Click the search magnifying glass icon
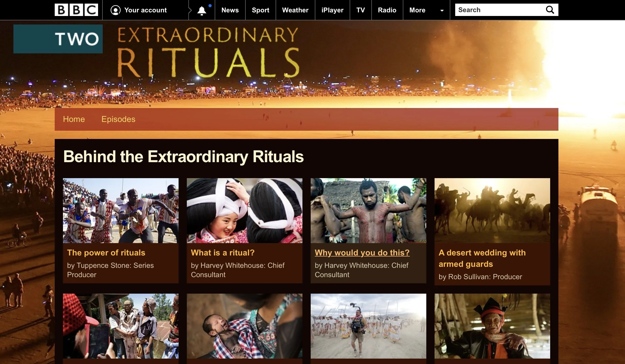 [550, 10]
